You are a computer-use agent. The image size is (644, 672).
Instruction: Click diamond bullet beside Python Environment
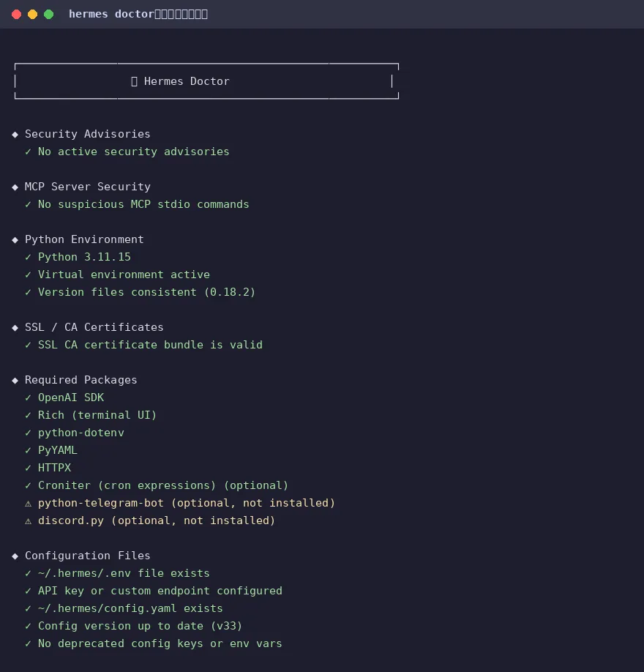[15, 240]
